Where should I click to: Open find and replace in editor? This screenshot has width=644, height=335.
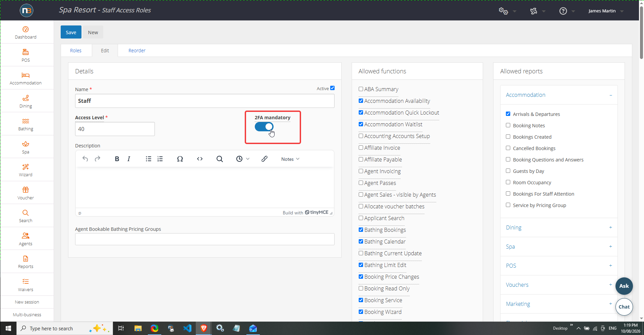(x=220, y=159)
